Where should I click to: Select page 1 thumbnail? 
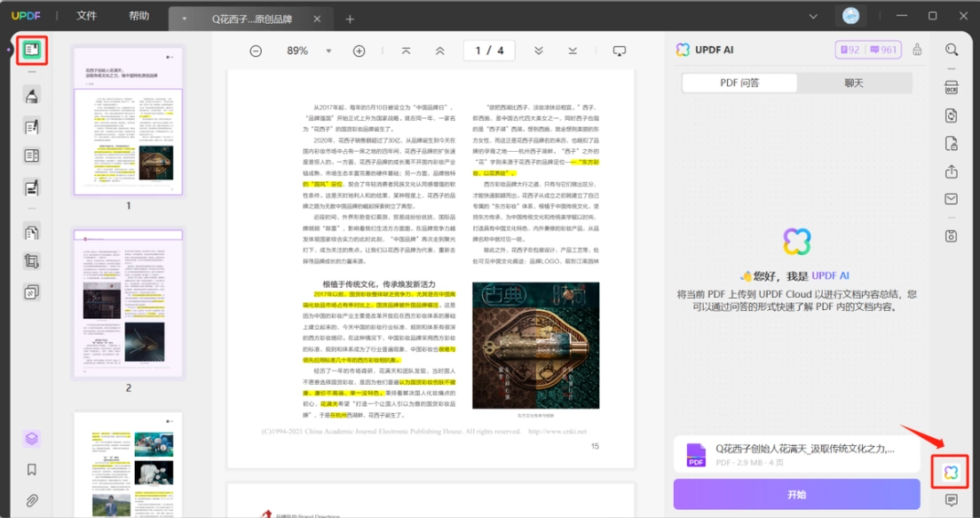point(128,122)
